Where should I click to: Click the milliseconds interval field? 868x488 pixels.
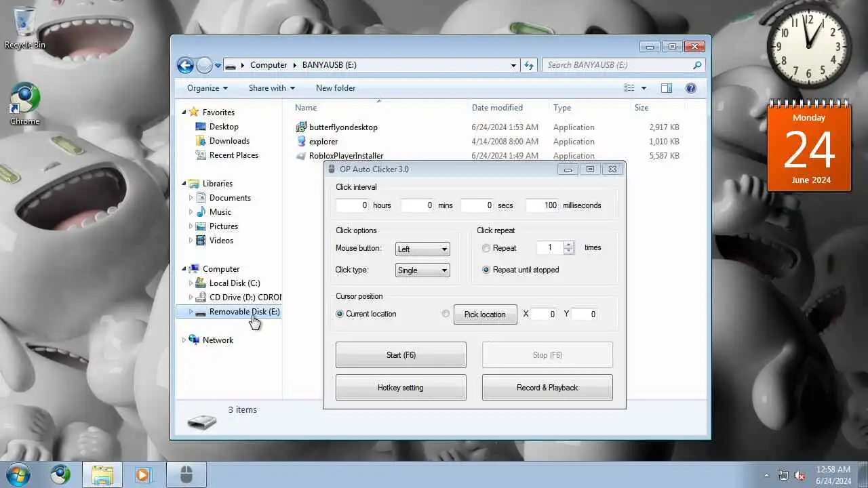click(542, 205)
